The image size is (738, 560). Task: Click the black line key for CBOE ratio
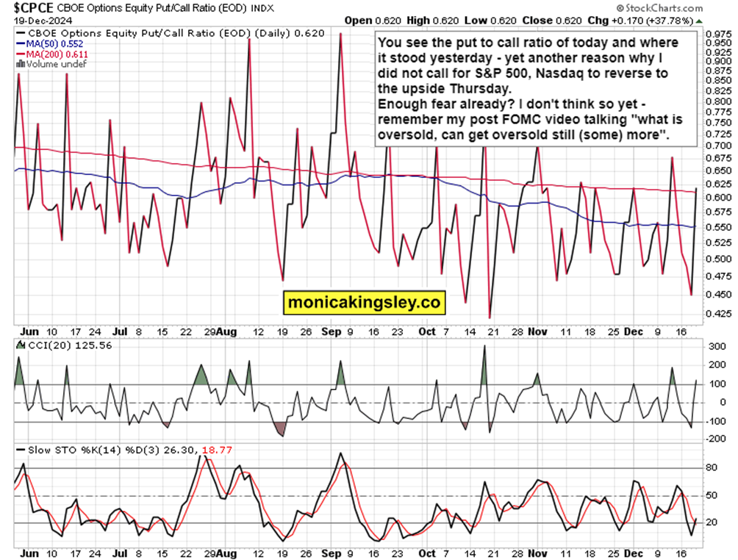[x=21, y=33]
